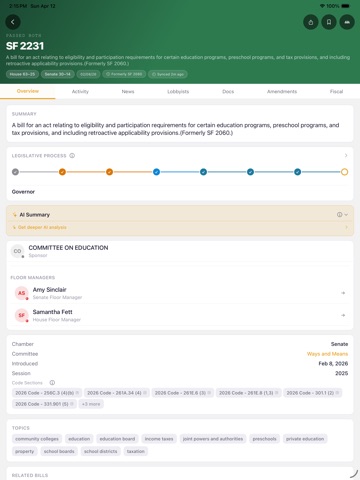The height and width of the screenshot is (480, 360).
Task: View the Lobbyists tab
Action: 178,91
